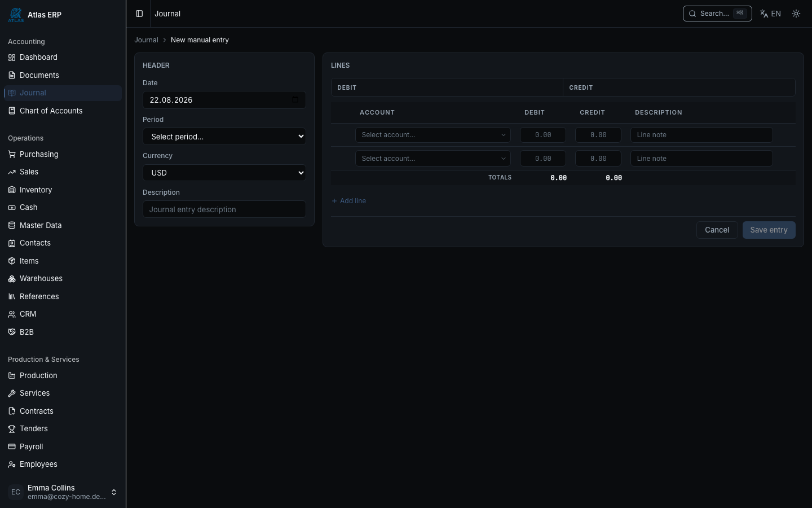Viewport: 812px width, 508px height.
Task: Open the Search box in top bar
Action: [717, 14]
